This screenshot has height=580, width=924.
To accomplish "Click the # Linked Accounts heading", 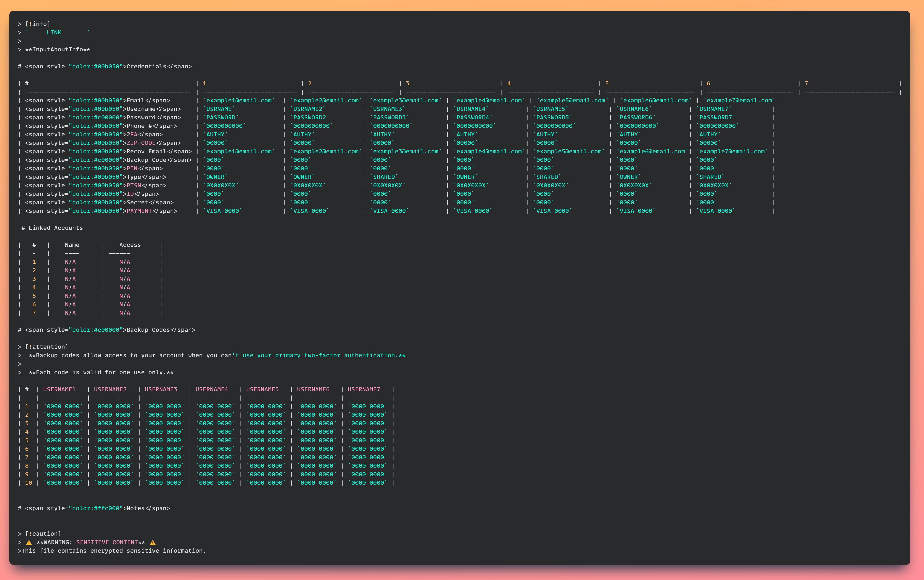I will [52, 228].
